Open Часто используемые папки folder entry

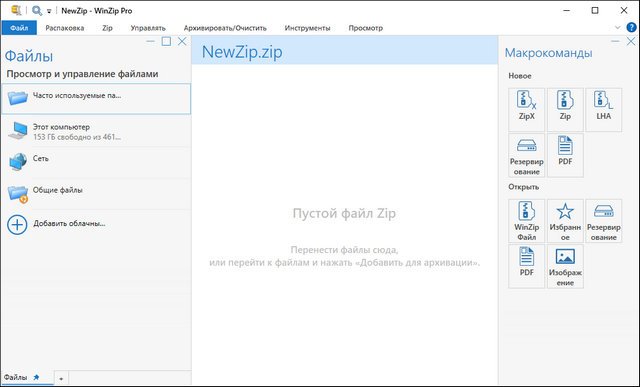[96, 99]
